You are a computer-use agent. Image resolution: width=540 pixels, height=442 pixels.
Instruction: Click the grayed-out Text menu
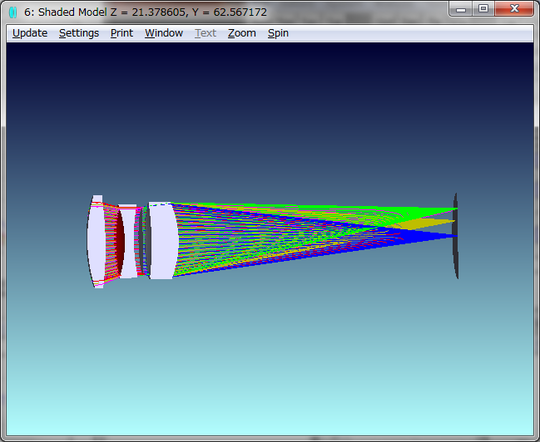pos(205,33)
